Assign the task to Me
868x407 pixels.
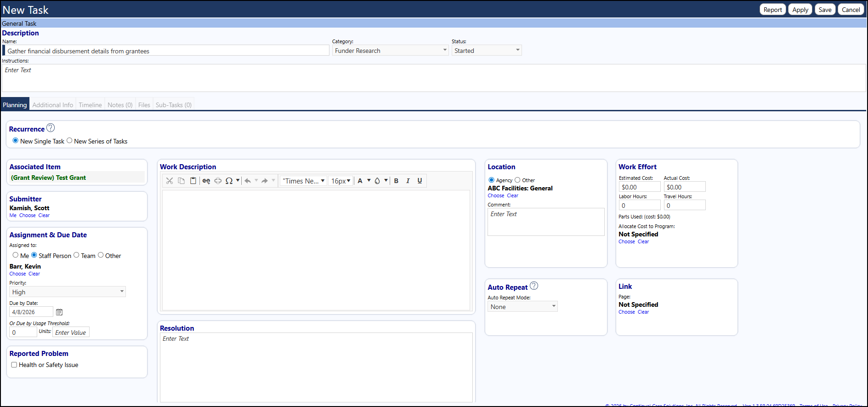coord(16,255)
